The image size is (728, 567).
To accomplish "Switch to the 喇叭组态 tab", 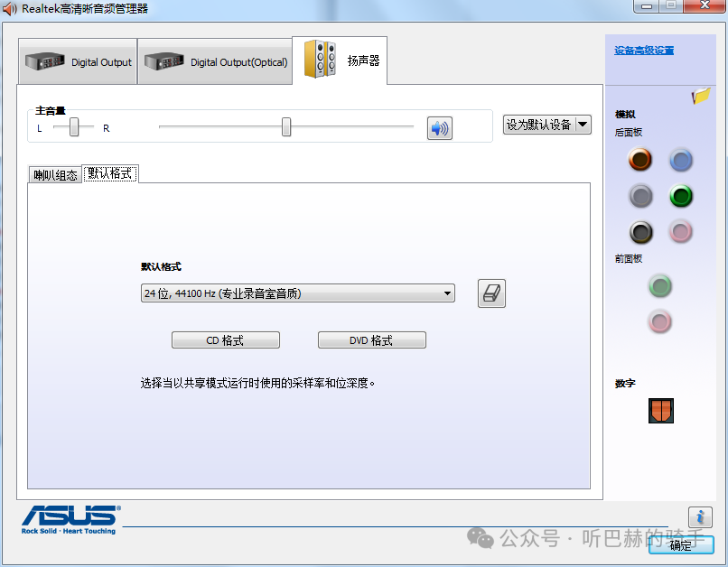I will 55,174.
